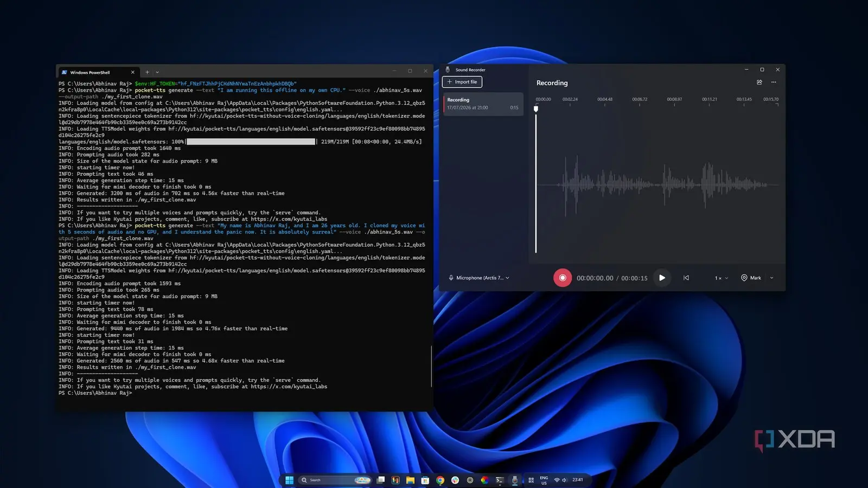This screenshot has width=868, height=488.
Task: Start a new recording with the red record button
Action: (x=563, y=278)
